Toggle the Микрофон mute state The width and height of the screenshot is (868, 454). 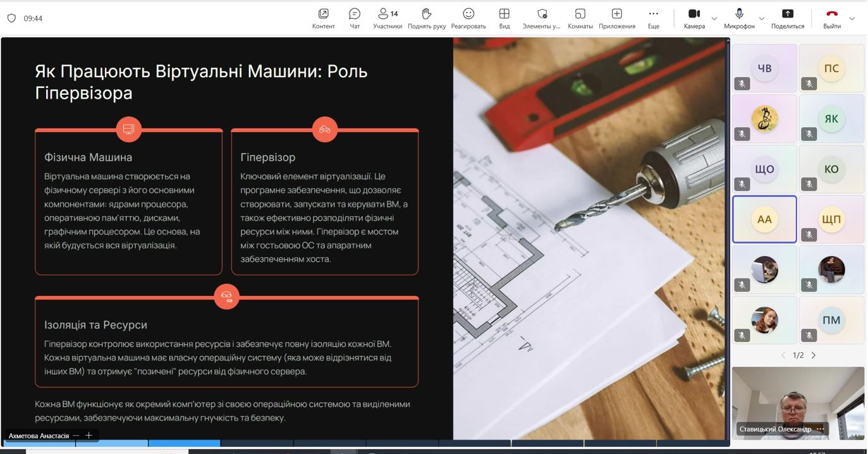[x=738, y=18]
